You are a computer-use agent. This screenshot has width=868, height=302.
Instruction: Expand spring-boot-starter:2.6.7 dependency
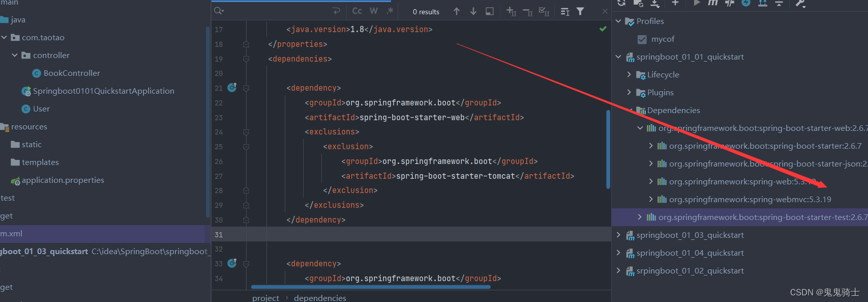651,146
